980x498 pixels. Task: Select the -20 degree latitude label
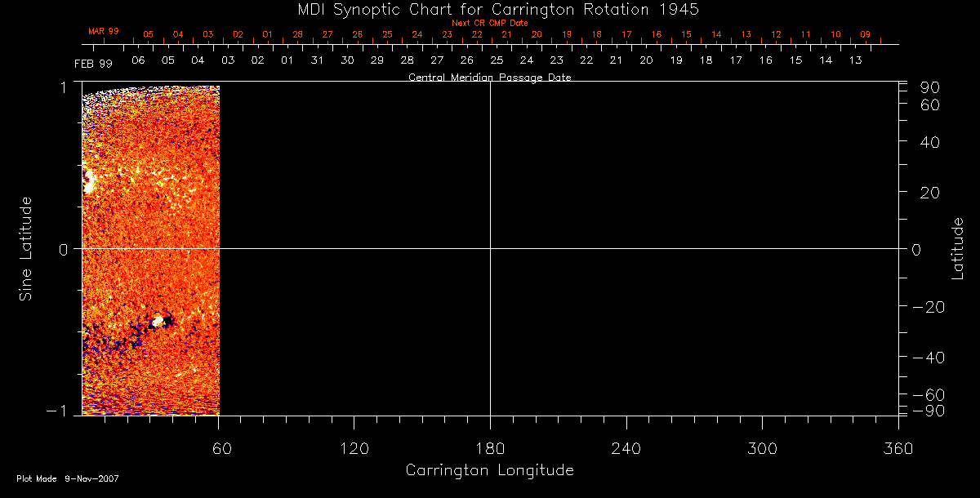(x=924, y=307)
